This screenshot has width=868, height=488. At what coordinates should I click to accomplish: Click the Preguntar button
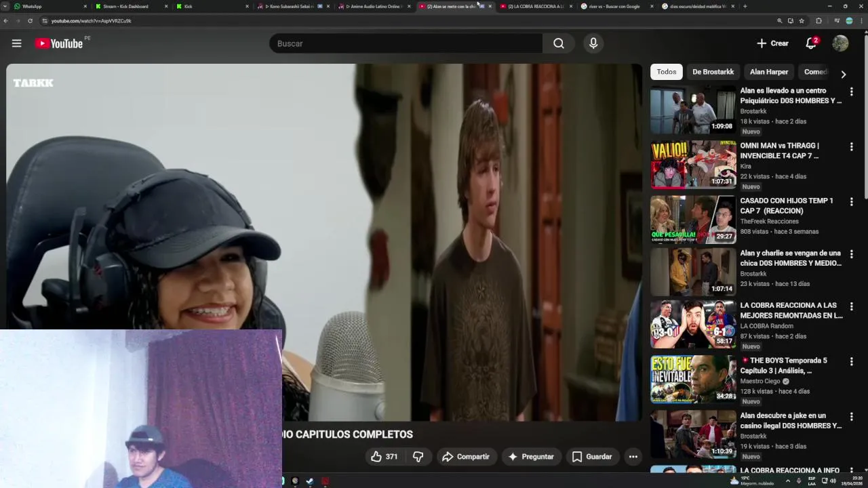[x=531, y=457]
